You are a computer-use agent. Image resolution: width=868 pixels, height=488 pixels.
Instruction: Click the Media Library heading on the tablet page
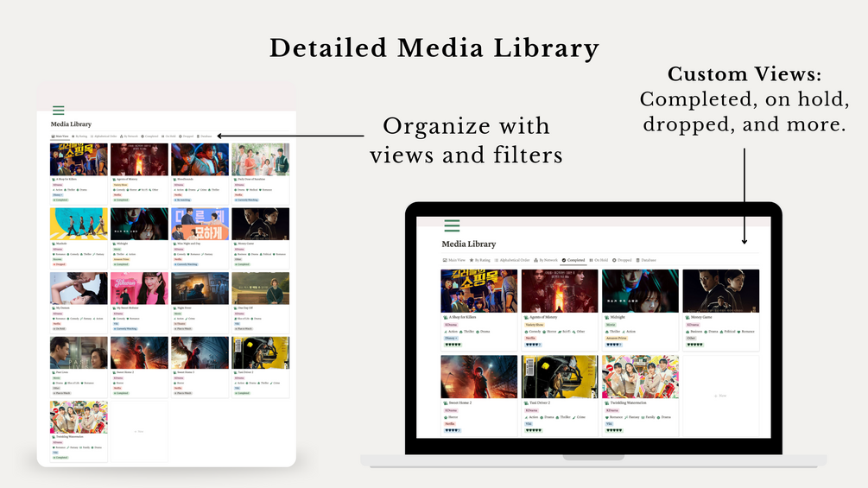tap(71, 124)
